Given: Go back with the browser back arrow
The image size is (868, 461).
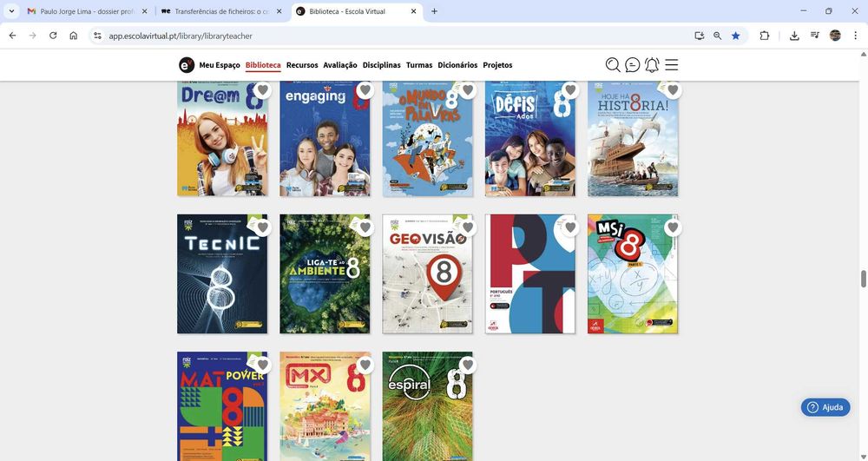Looking at the screenshot, I should 12,36.
